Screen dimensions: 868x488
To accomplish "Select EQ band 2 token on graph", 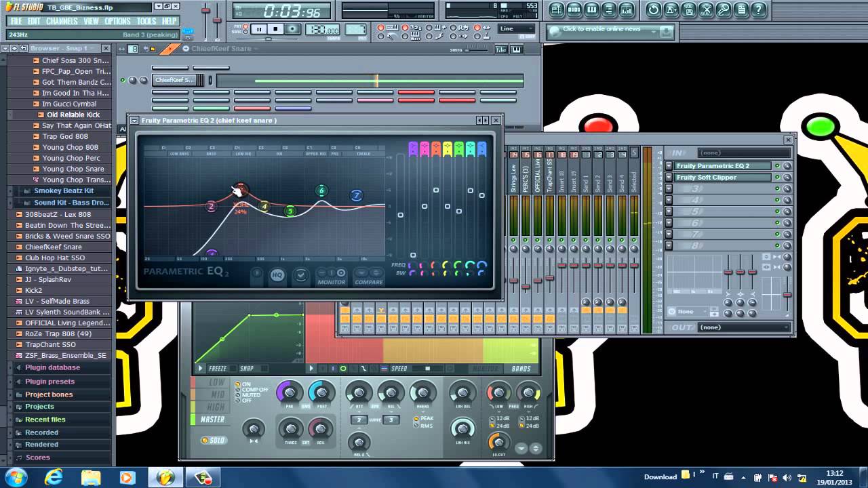I will click(x=212, y=206).
